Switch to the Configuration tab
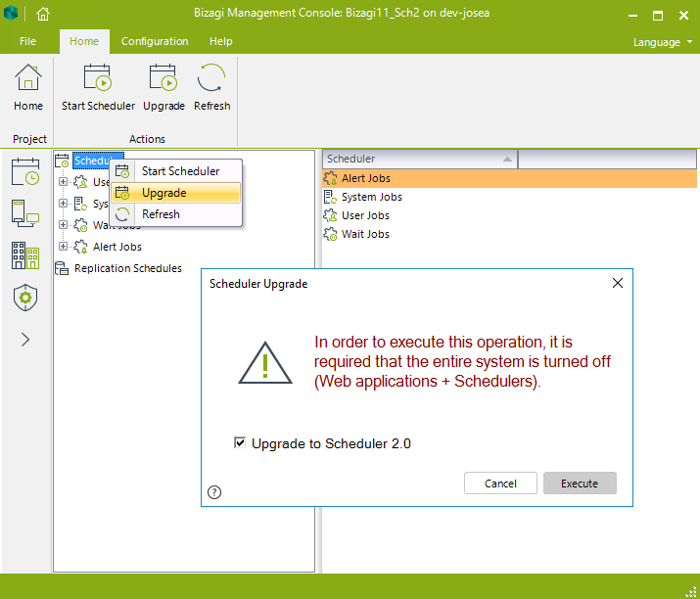This screenshot has width=700, height=599. 155,41
